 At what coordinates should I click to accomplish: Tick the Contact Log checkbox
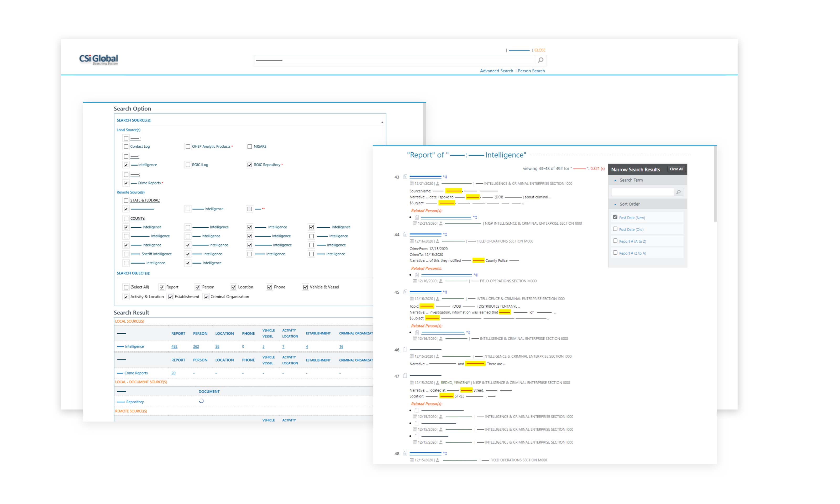coord(126,147)
